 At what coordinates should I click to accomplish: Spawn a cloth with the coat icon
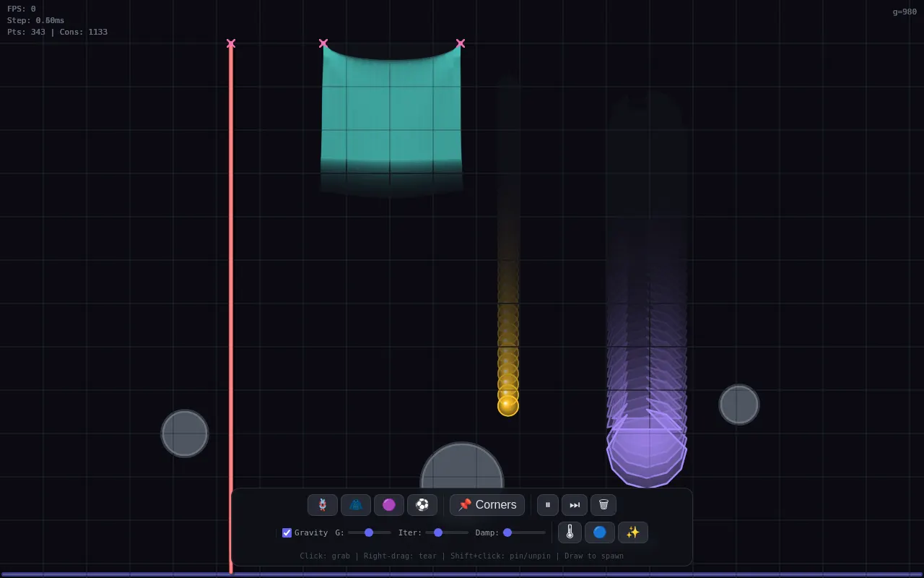(356, 505)
